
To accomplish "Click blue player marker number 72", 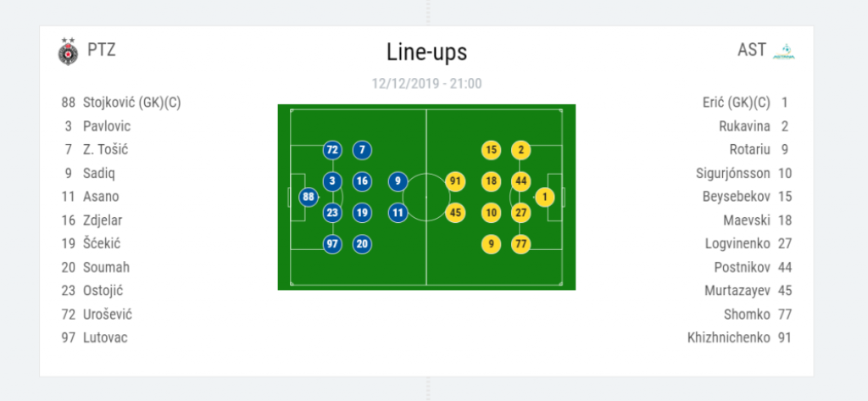I will [x=332, y=150].
